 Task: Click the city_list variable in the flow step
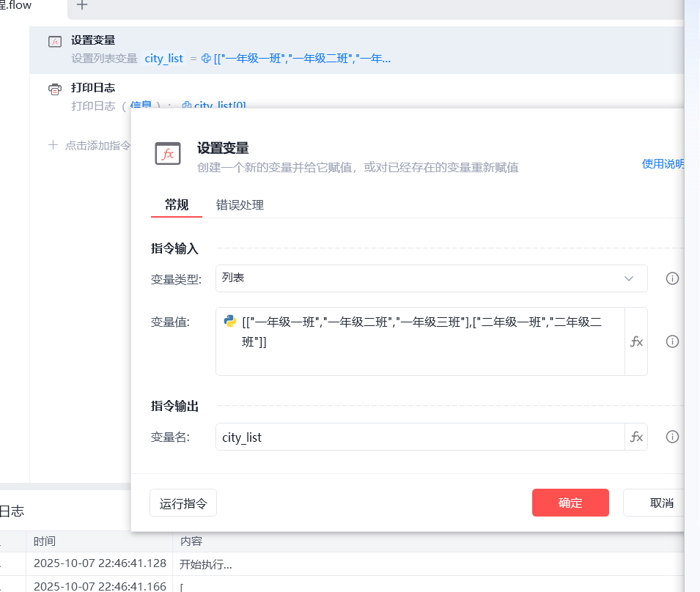[x=164, y=59]
